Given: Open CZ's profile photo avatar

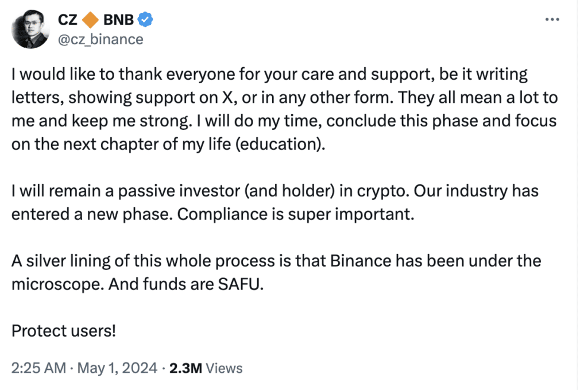Looking at the screenshot, I should [x=30, y=29].
